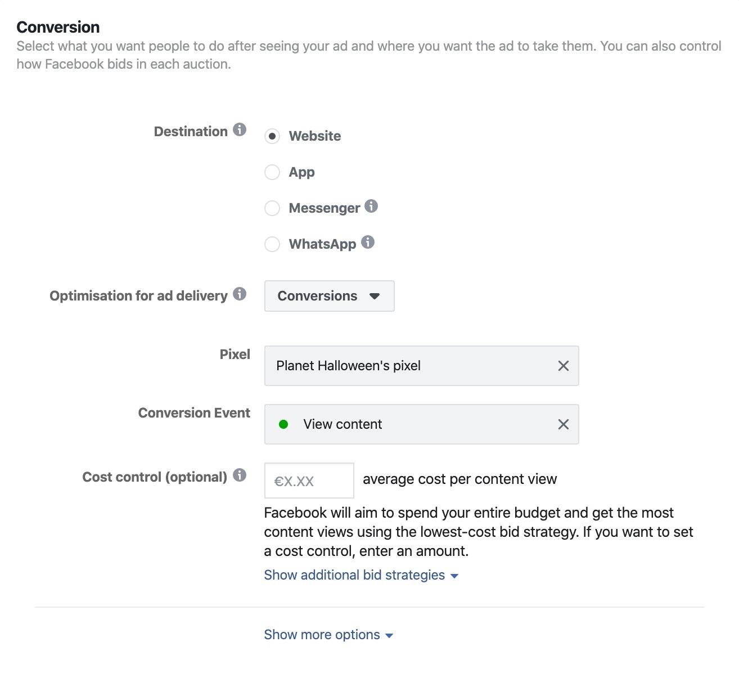Select Messenger as the destination
Screen dimensions: 739x700
click(272, 208)
